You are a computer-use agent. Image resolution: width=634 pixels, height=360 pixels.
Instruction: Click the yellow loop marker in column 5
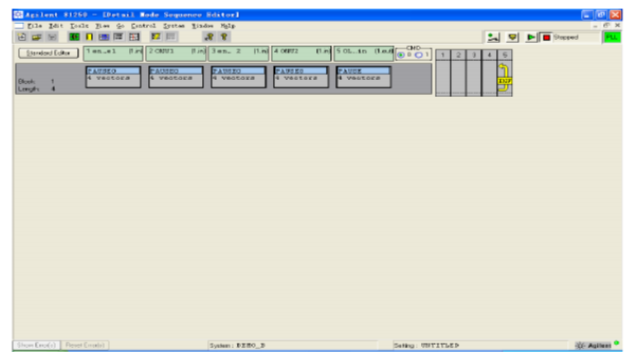click(x=504, y=78)
